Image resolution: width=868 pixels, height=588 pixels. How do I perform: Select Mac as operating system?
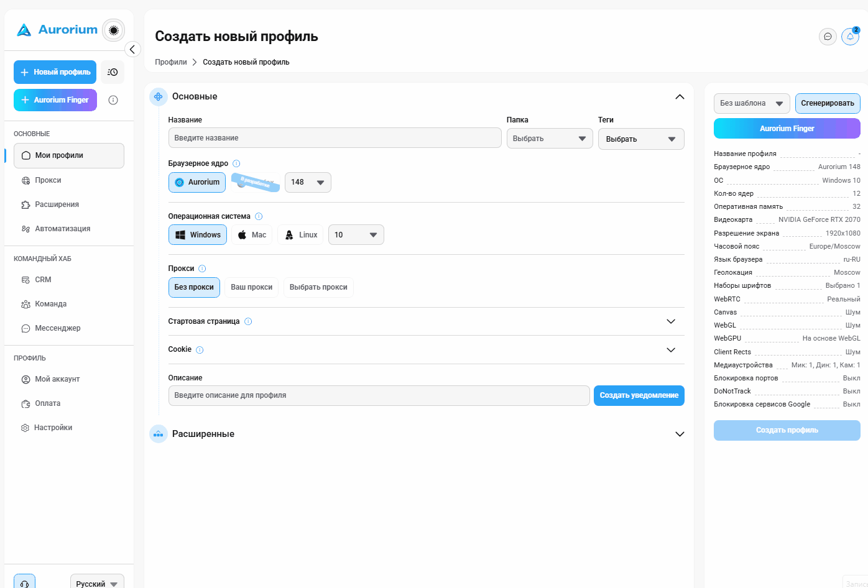[x=252, y=235]
